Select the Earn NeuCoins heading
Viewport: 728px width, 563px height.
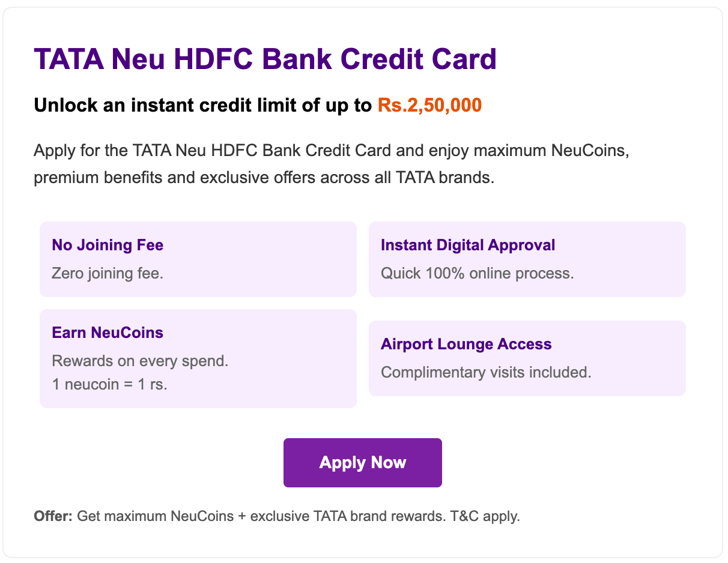pos(108,333)
